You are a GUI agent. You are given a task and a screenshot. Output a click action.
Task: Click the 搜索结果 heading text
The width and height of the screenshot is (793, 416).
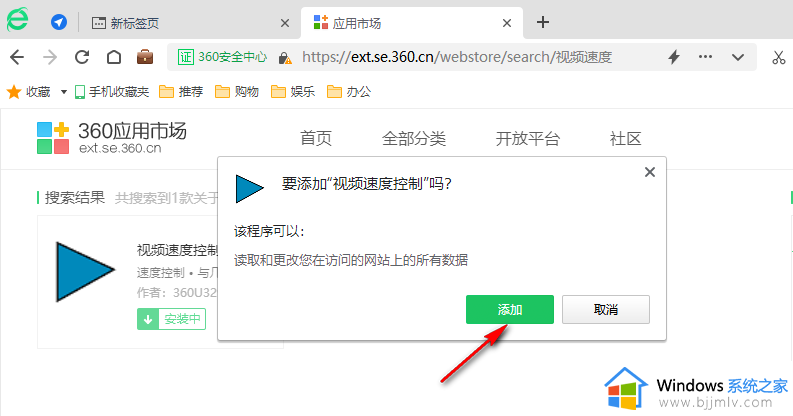point(75,197)
